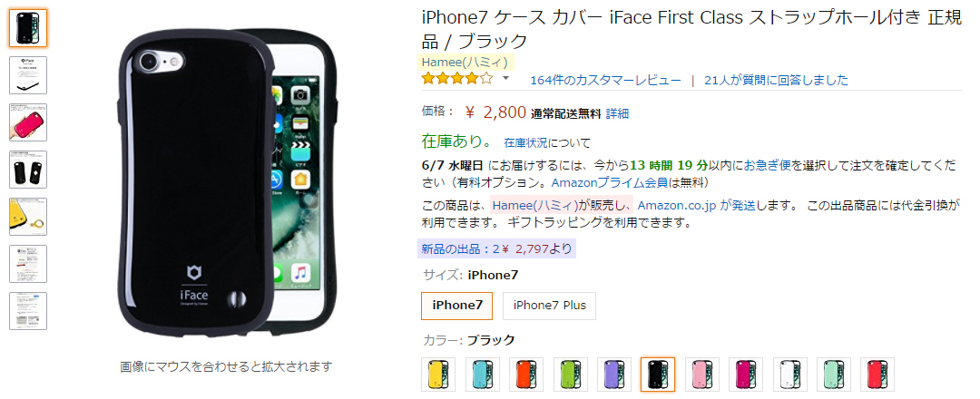Open the 21人が質問に回答しました link
This screenshot has height=399, width=980.
click(x=776, y=80)
